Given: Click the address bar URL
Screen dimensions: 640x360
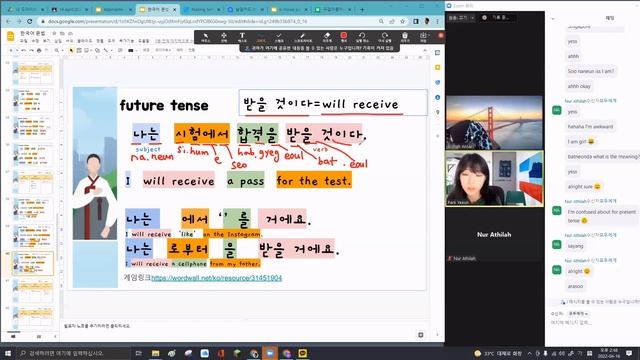Looking at the screenshot, I should click(x=177, y=21).
